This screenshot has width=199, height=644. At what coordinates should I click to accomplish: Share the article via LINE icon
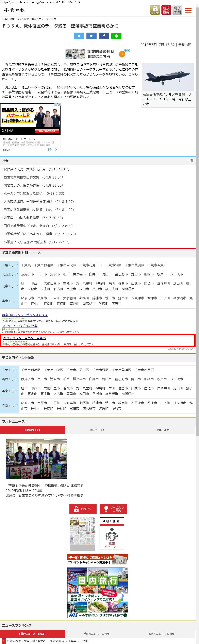click(116, 36)
